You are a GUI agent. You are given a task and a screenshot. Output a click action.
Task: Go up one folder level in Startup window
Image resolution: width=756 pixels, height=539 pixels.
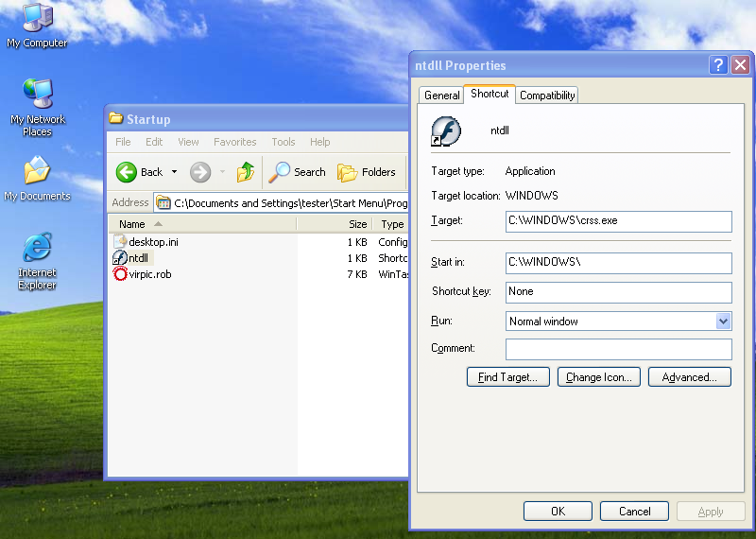pyautogui.click(x=246, y=172)
